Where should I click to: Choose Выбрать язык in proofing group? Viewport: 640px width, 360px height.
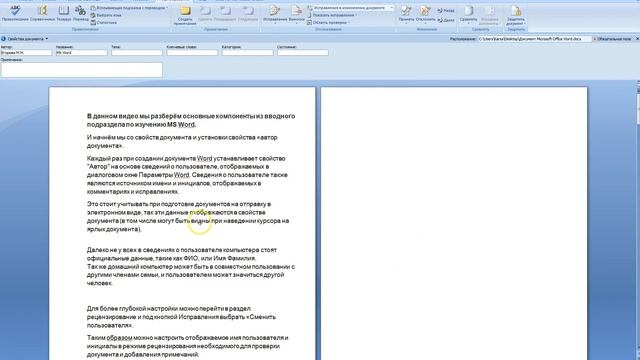[x=106, y=15]
